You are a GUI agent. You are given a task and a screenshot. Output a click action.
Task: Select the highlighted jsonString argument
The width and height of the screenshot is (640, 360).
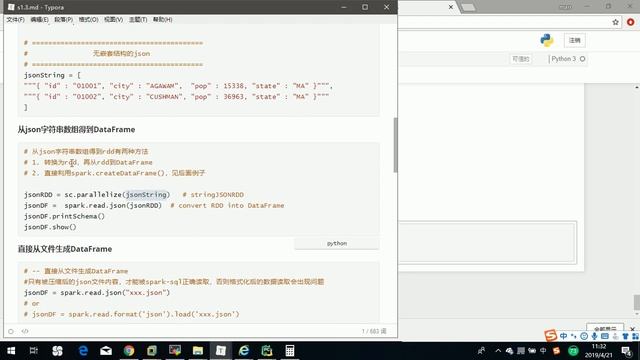147,195
